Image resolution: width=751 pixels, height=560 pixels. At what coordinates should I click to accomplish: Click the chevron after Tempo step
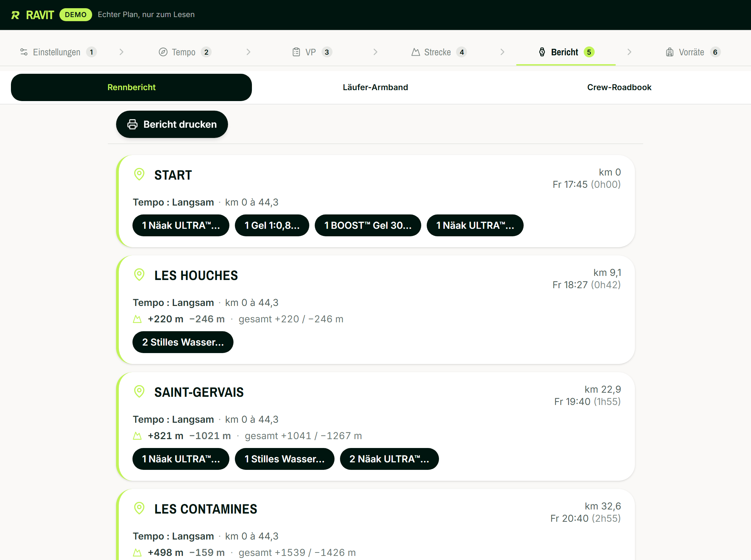coord(249,52)
